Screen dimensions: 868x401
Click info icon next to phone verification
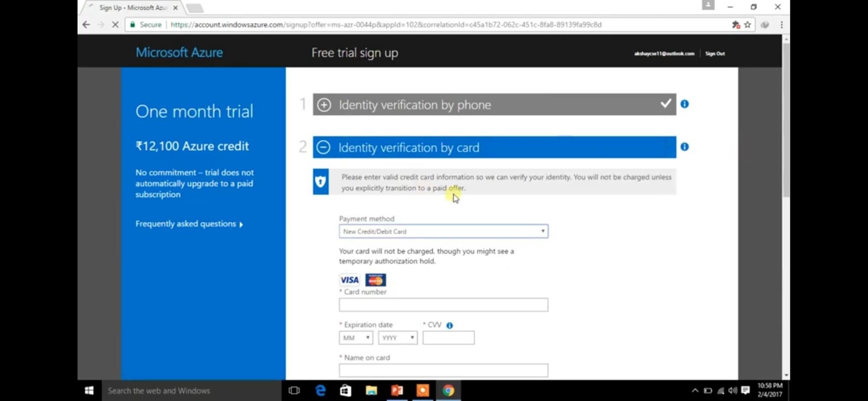coord(685,104)
